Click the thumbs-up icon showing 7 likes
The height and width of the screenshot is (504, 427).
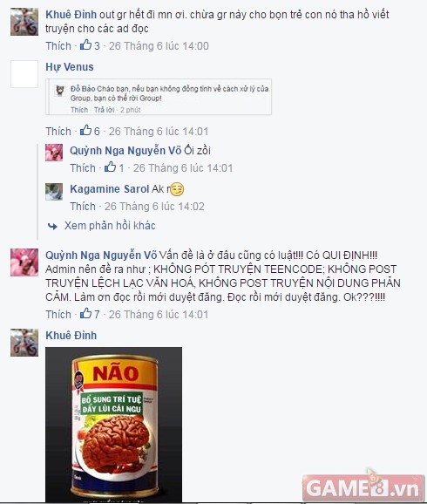pyautogui.click(x=85, y=313)
